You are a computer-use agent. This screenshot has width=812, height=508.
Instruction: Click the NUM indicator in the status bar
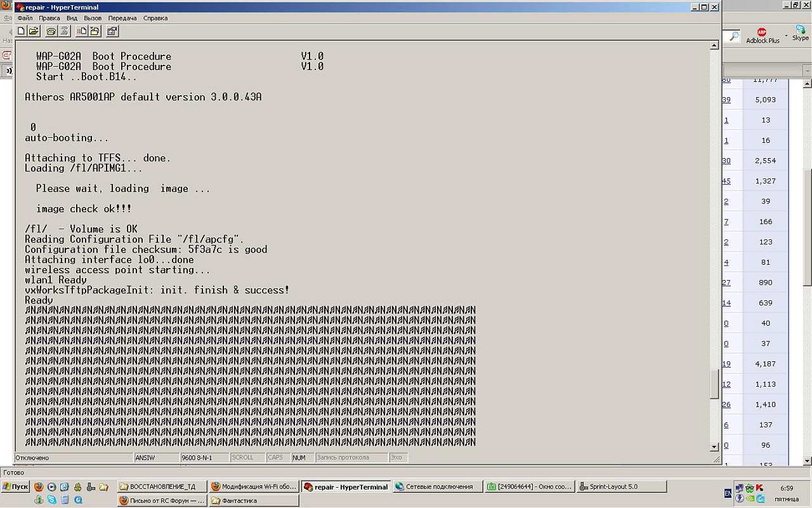click(303, 457)
